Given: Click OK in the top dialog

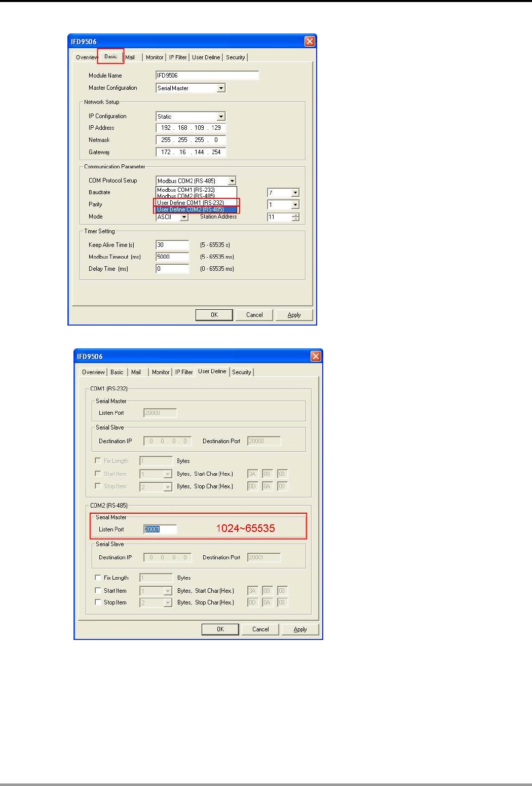Looking at the screenshot, I should click(214, 315).
